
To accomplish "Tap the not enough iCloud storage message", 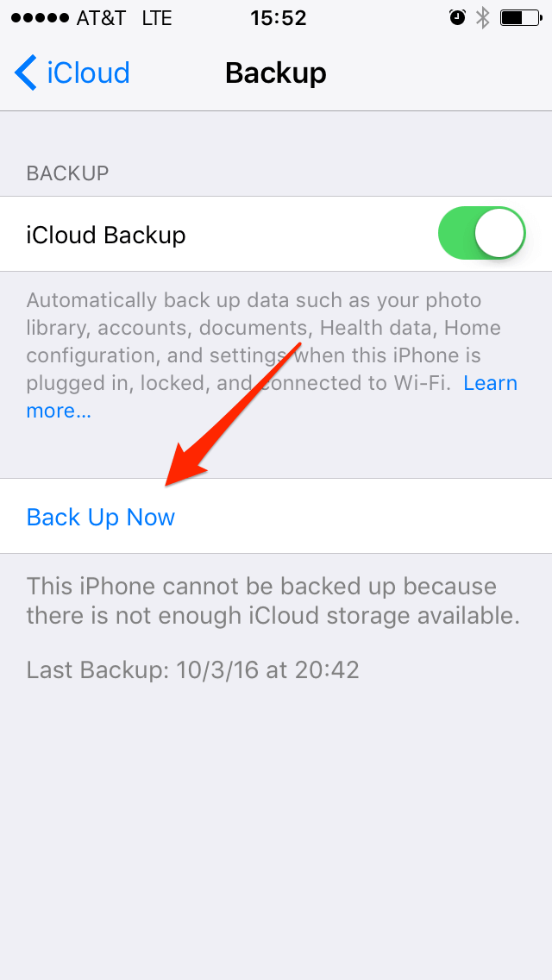I will coord(273,602).
